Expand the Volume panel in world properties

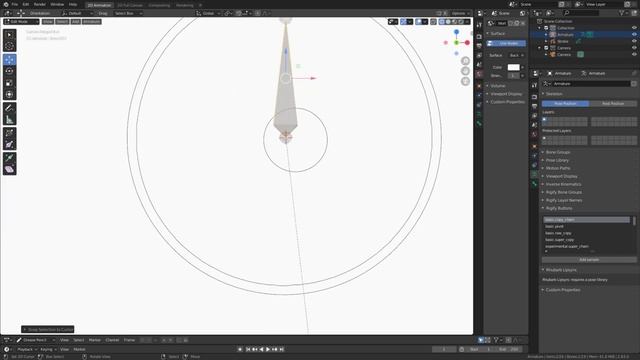[x=498, y=86]
